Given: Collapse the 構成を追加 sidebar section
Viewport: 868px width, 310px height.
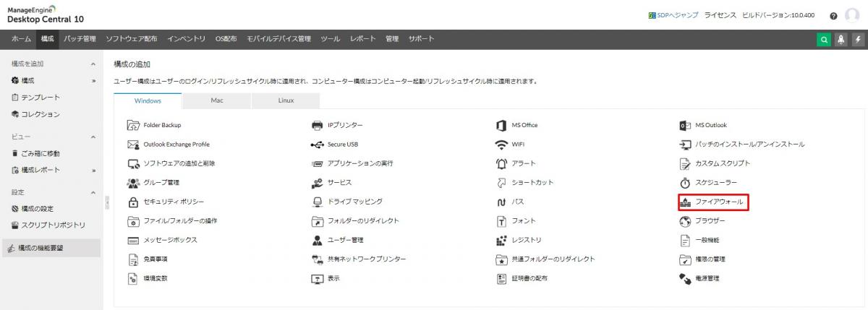Looking at the screenshot, I should pos(93,64).
